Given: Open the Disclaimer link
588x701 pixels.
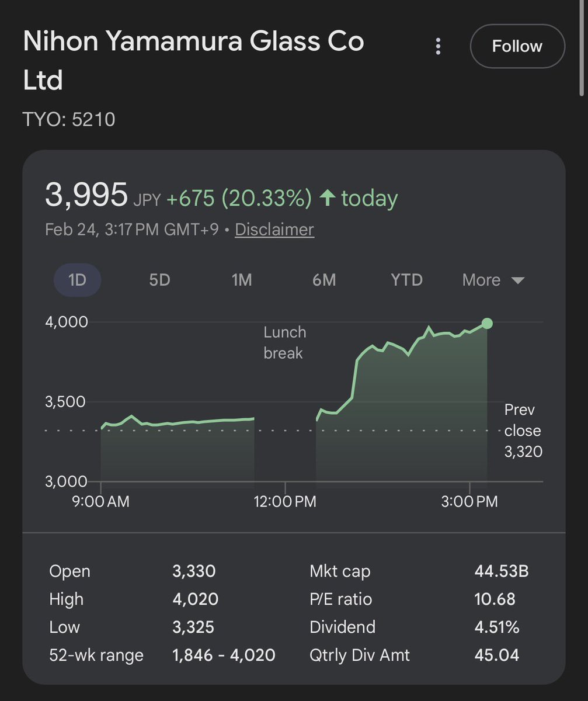Looking at the screenshot, I should pyautogui.click(x=274, y=230).
